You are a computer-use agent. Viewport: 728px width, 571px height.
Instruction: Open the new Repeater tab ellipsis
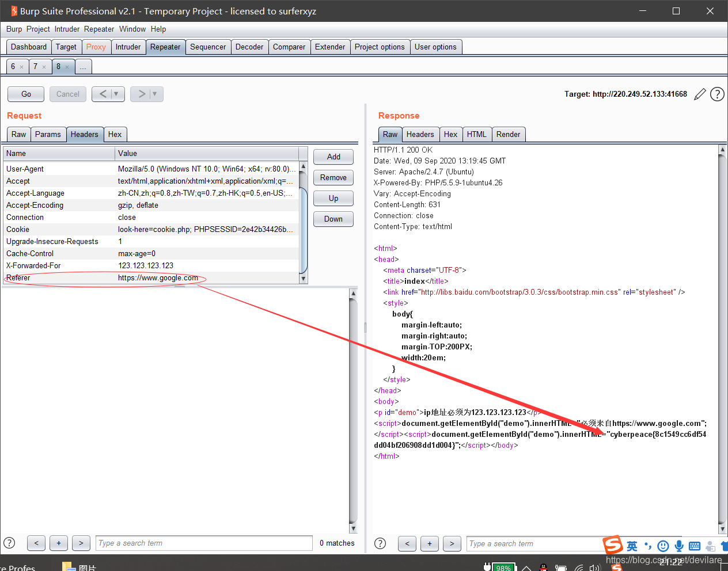point(83,67)
